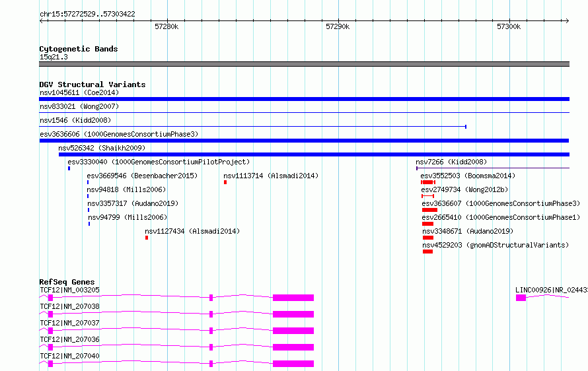This screenshot has width=588, height=371.
Task: Click the nsv94818 (Mills2006) label
Action: (x=126, y=189)
